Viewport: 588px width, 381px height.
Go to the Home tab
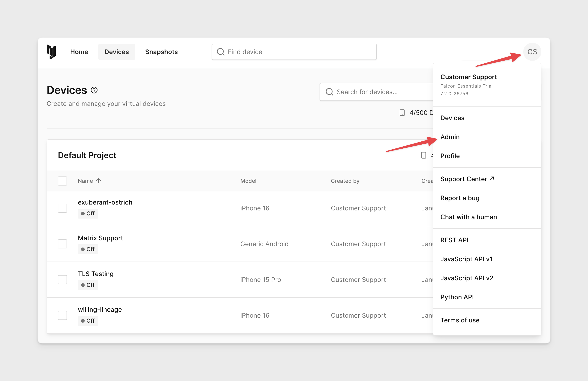coord(79,52)
